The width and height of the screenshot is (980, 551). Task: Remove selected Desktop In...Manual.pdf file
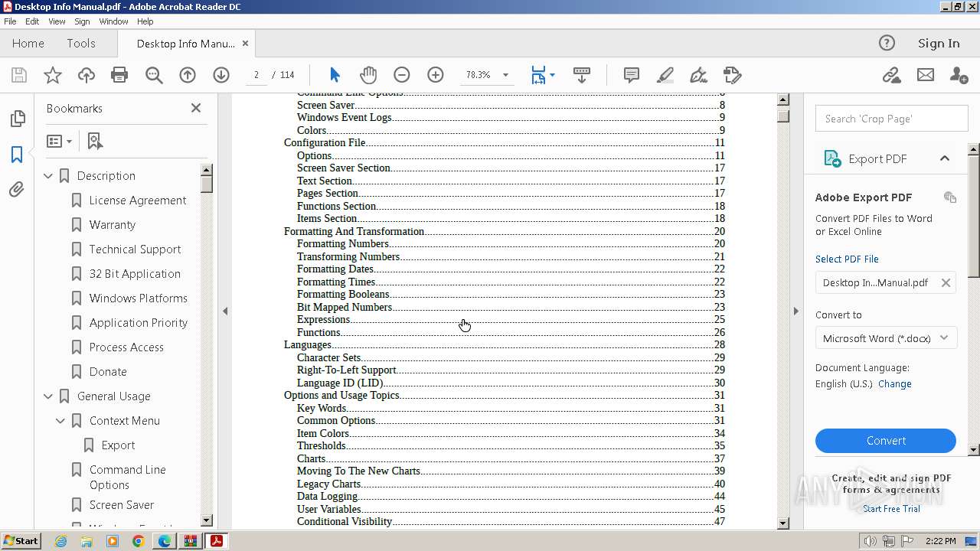click(x=946, y=282)
